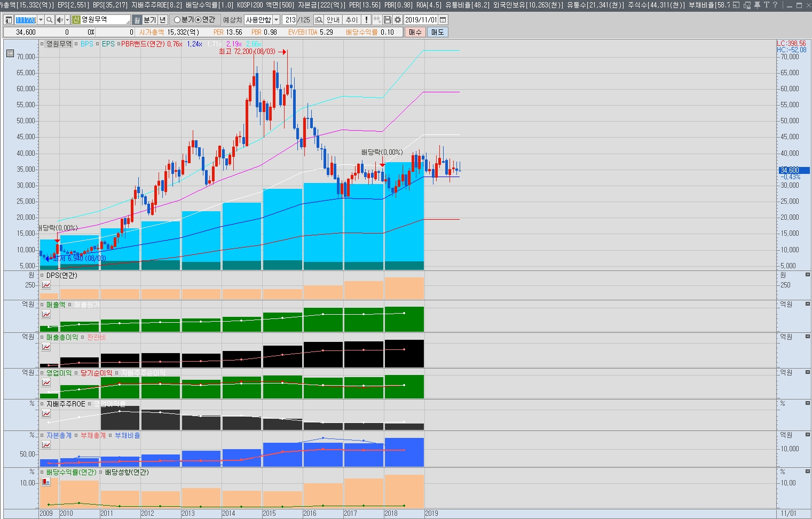Image resolution: width=812 pixels, height=519 pixels.
Task: Click the grid table icon beside price chart
Action: 10,53
